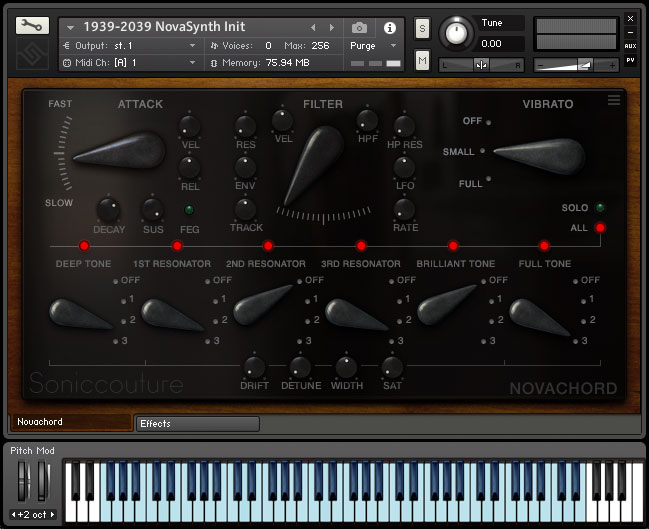This screenshot has height=529, width=649.
Task: Toggle the FEG green LED
Action: [189, 209]
